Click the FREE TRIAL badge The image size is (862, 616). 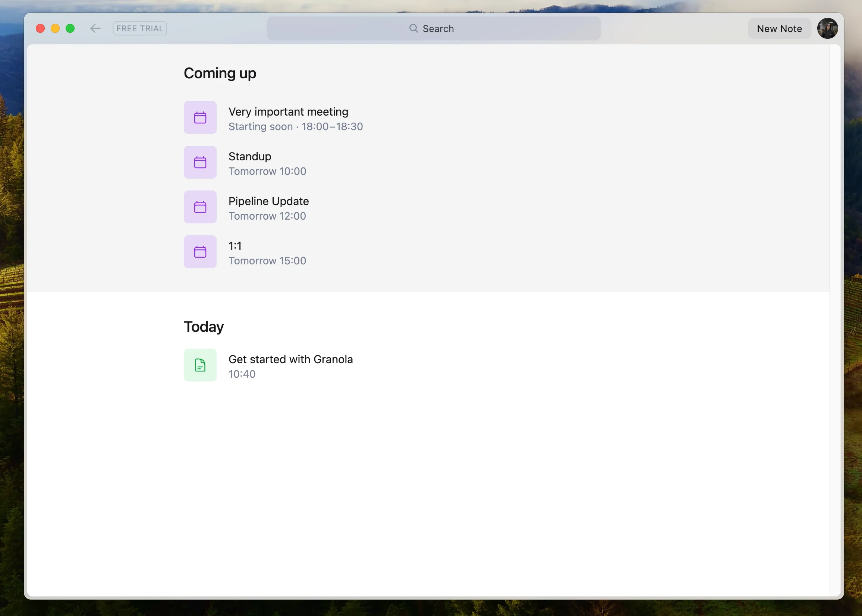tap(140, 28)
